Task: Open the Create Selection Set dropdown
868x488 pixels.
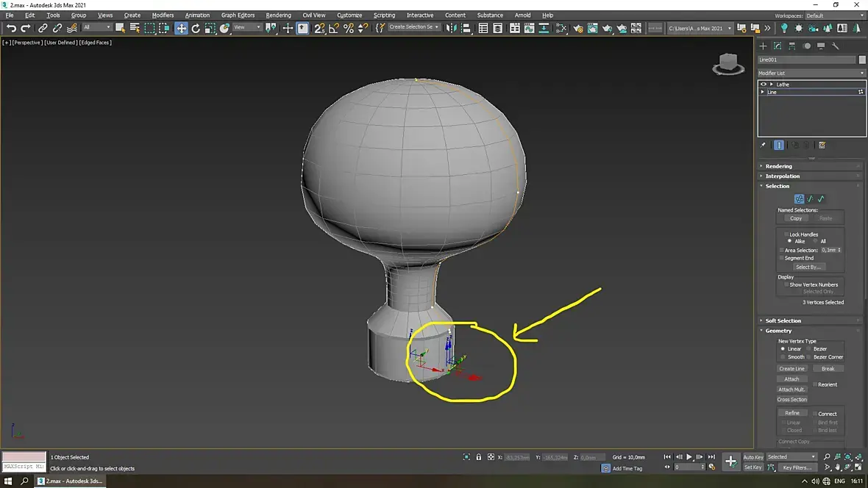Action: coord(413,27)
